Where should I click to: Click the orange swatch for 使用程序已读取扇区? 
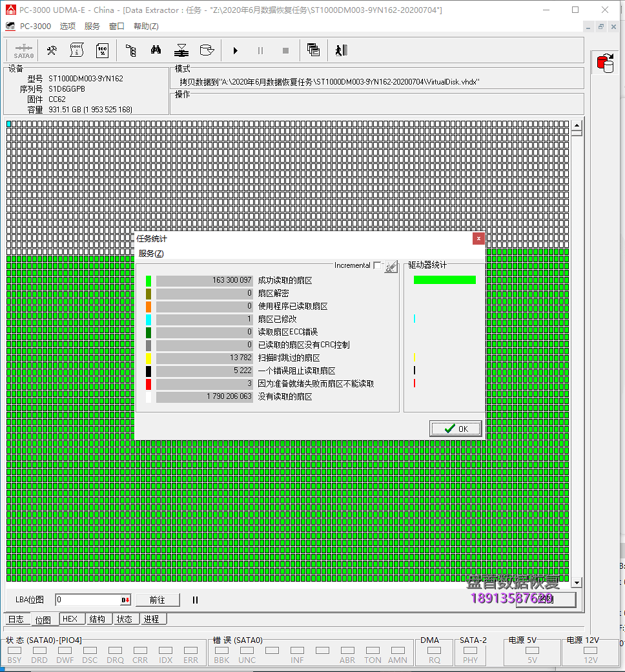149,307
